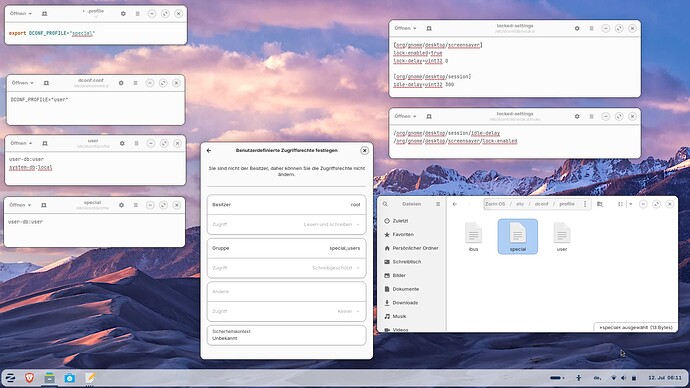Select the 'ibus' file in Dateien

(473, 237)
